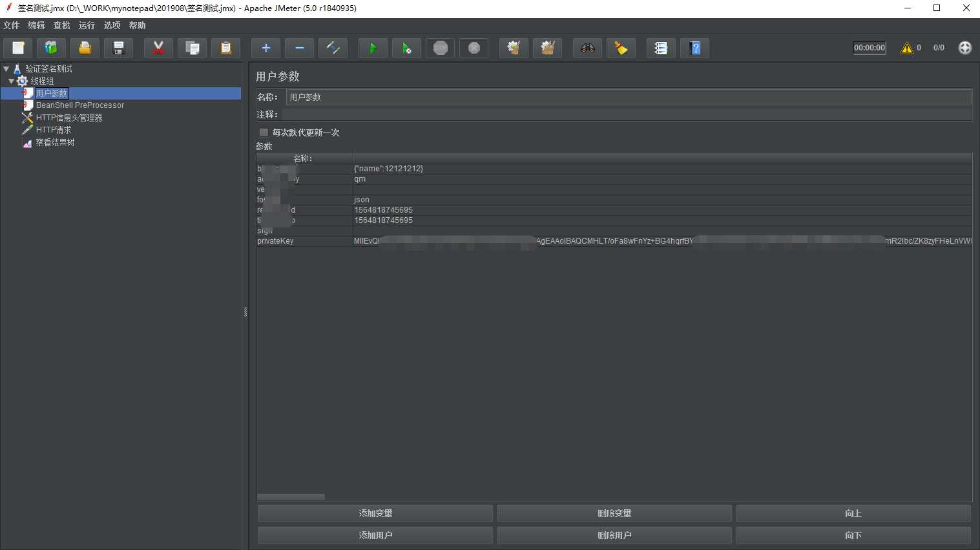Screen dimensions: 980x550
Task: Click the privateKey value starting MIIEvQI
Action: [662, 241]
